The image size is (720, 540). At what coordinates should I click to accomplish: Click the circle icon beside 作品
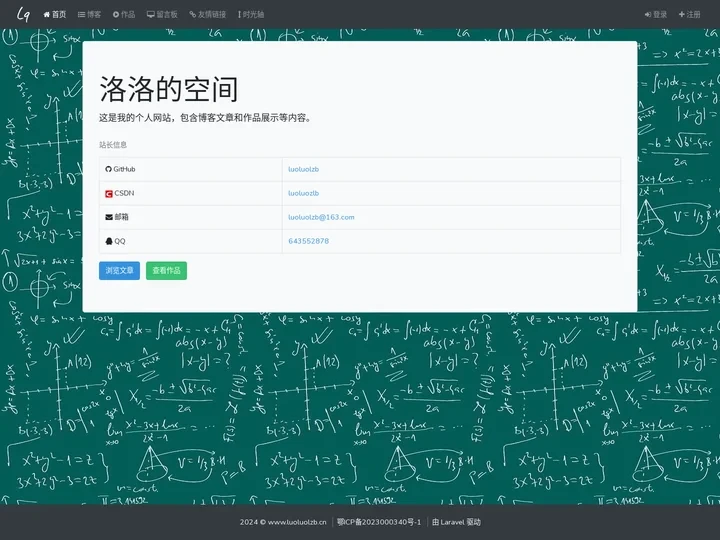[x=116, y=15]
